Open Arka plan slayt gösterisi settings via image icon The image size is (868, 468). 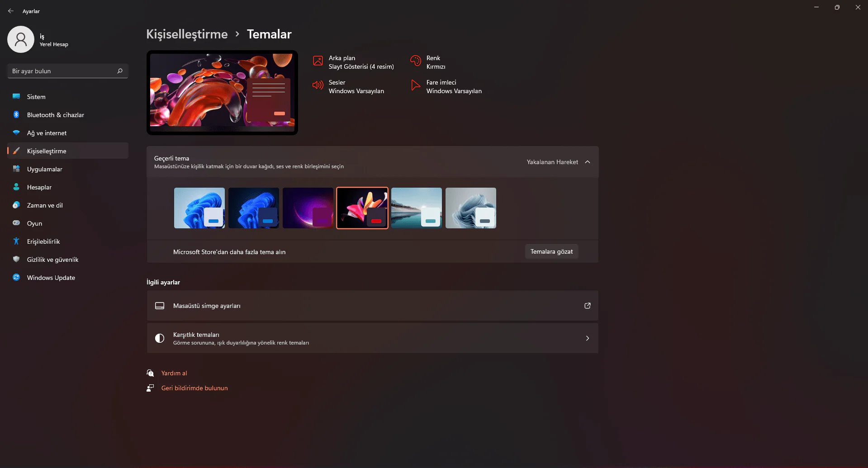click(x=318, y=61)
